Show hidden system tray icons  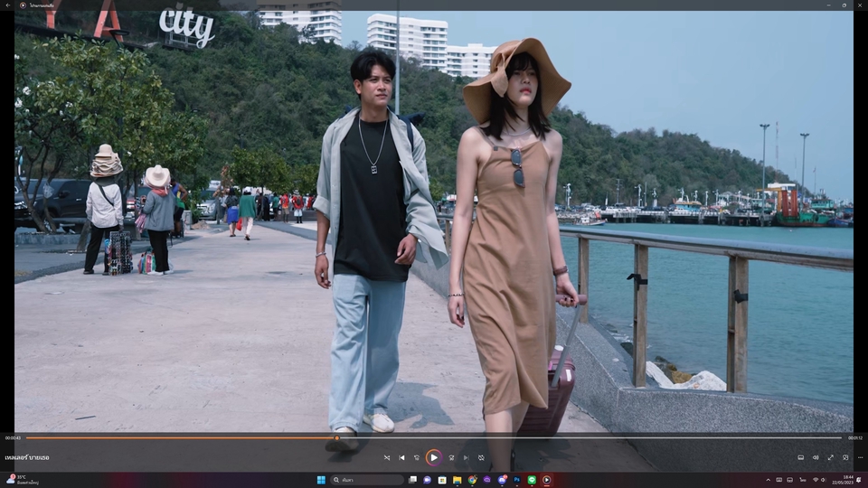coord(769,480)
